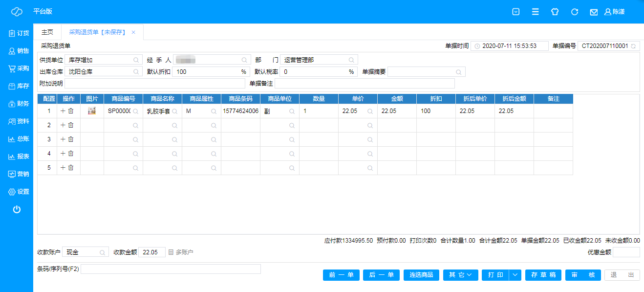Delete row 1 with trash icon
This screenshot has width=644, height=292.
coord(71,111)
